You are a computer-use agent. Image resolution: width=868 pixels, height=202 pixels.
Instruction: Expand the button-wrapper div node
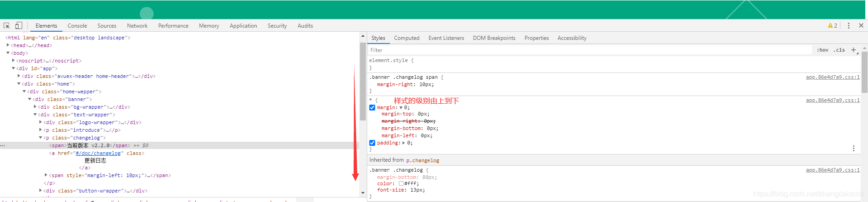click(41, 191)
